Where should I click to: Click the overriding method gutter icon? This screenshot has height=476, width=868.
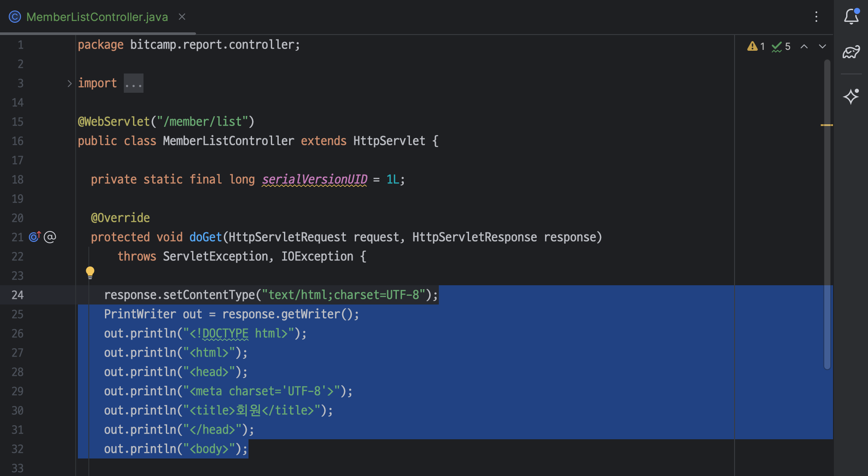(x=35, y=237)
